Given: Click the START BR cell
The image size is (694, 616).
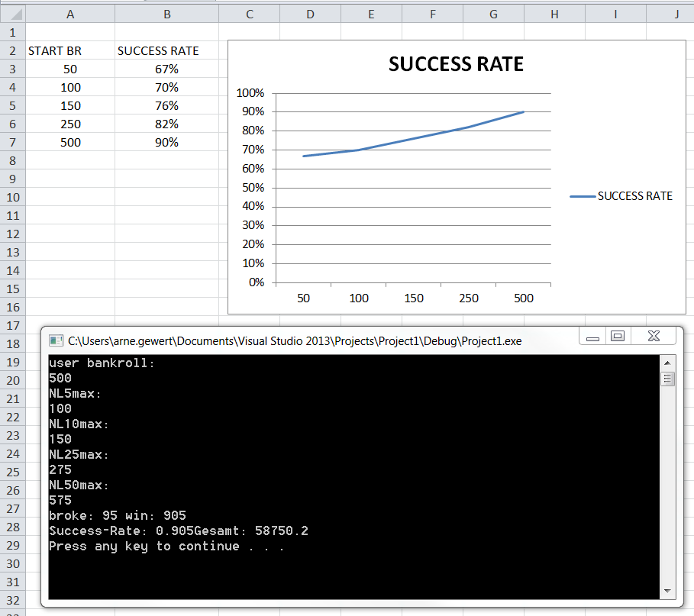Looking at the screenshot, I should click(70, 51).
